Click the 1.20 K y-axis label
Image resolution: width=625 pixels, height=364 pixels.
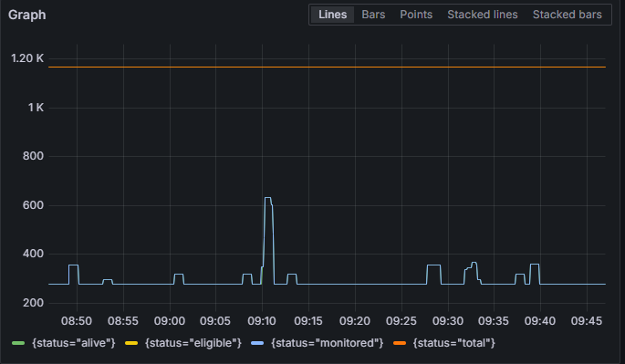pos(27,58)
